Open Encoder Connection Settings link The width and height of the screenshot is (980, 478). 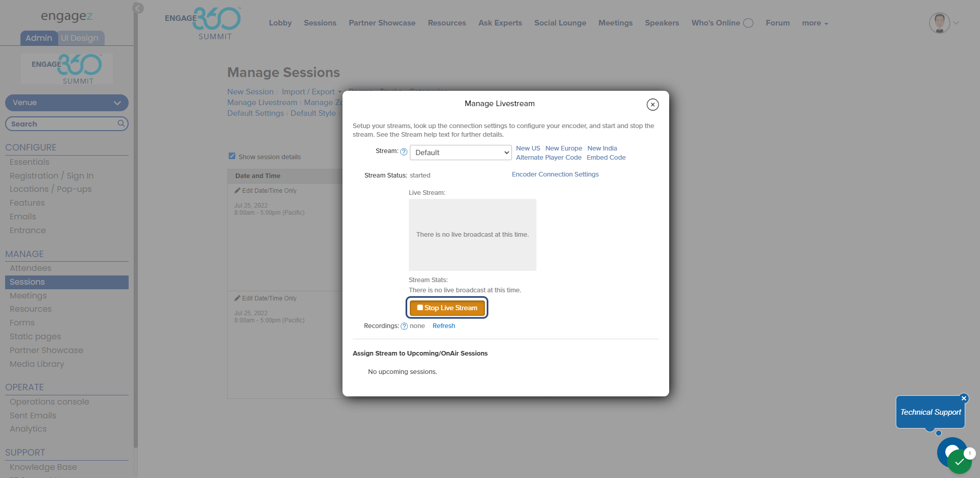point(555,174)
